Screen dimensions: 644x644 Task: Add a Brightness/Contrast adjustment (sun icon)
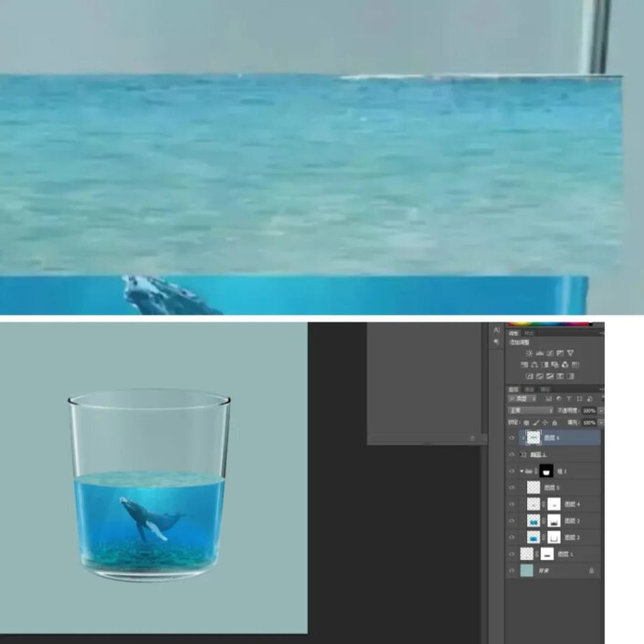point(529,353)
